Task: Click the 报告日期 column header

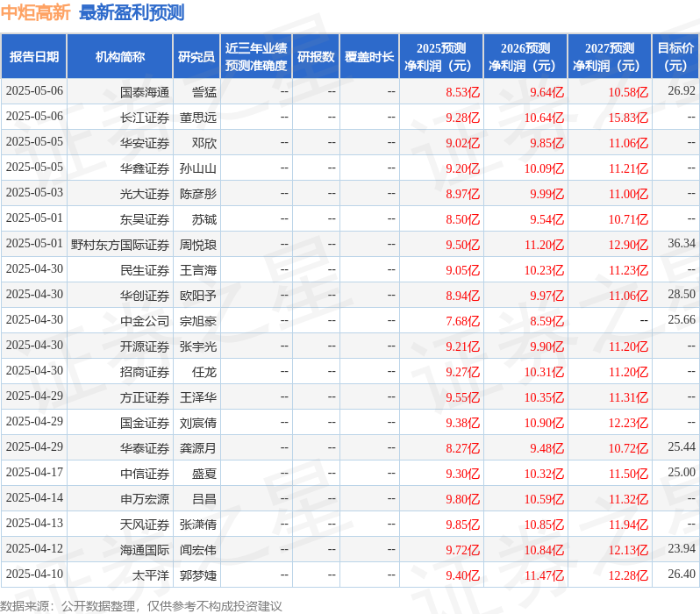Action: tap(34, 56)
